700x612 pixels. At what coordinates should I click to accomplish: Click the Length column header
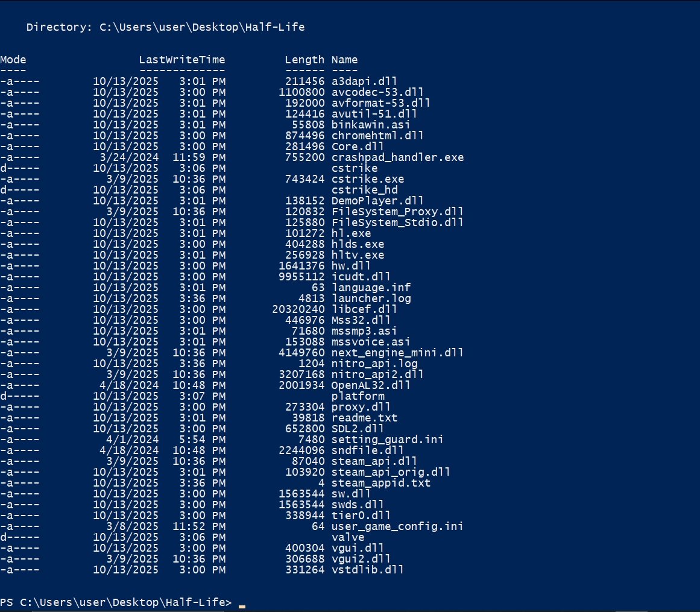coord(304,60)
